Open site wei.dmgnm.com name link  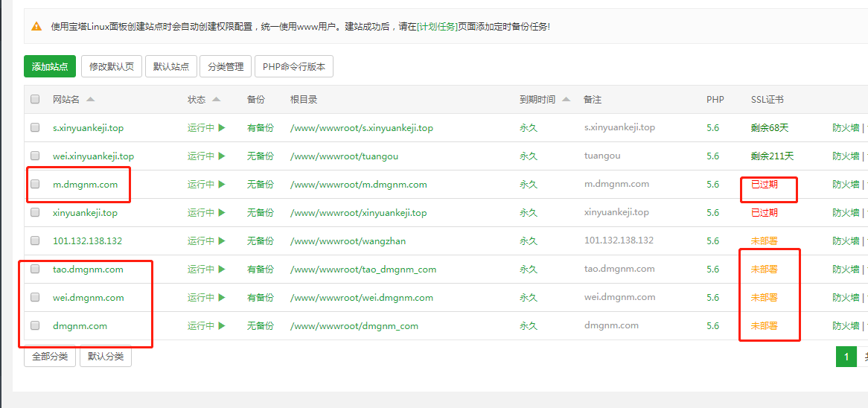click(88, 297)
